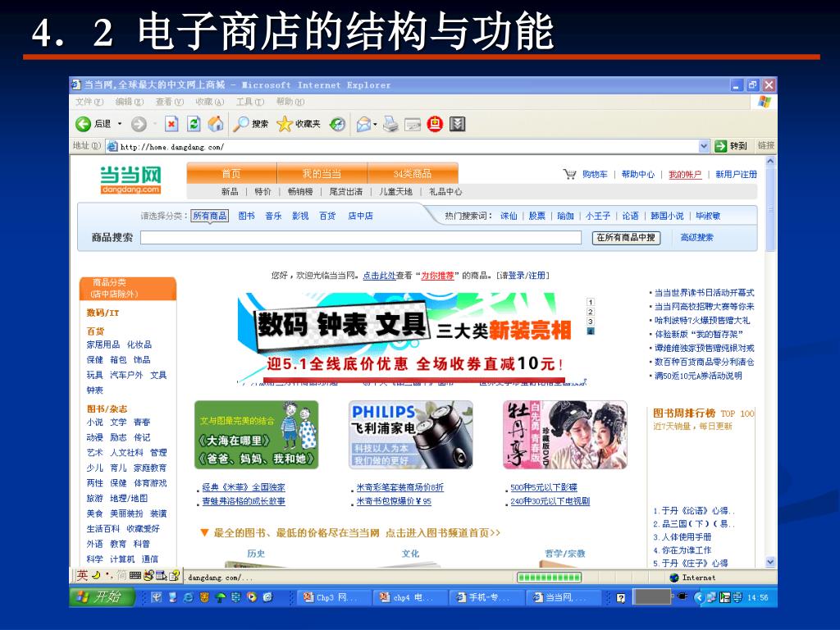Click the 牡丹亭 DVD ad thumbnail
This screenshot has width=840, height=630.
pyautogui.click(x=565, y=435)
